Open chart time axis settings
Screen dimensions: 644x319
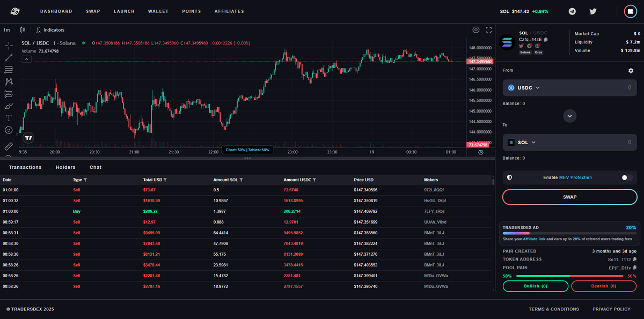pyautogui.click(x=480, y=152)
